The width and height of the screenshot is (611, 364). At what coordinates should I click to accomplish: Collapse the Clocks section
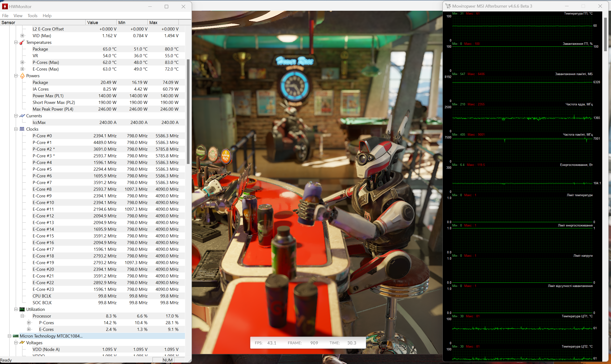16,129
